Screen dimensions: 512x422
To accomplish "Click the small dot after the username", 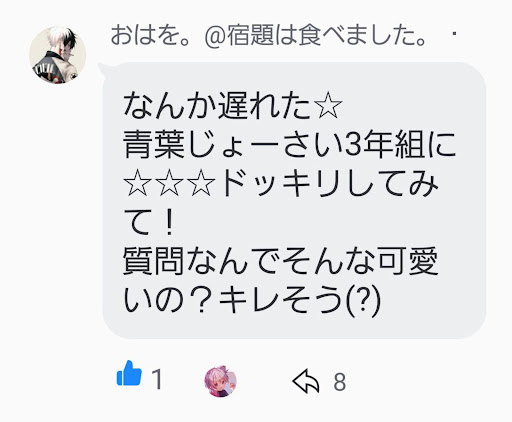I will 454,34.
